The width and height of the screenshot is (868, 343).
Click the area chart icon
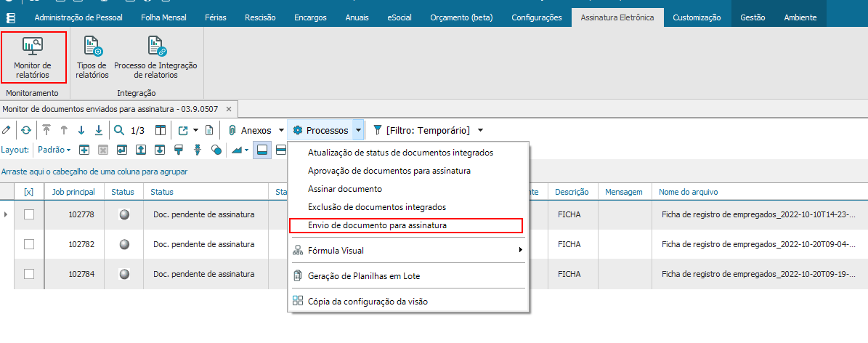pos(236,149)
